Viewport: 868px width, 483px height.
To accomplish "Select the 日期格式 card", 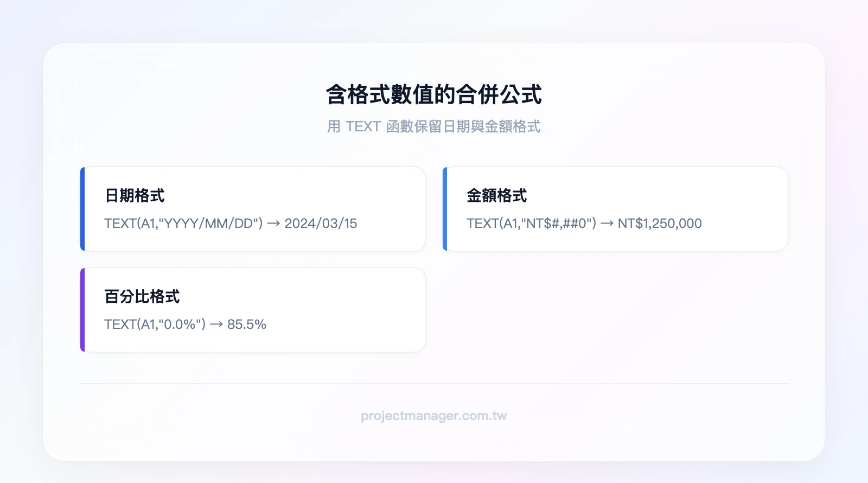I will coord(253,209).
